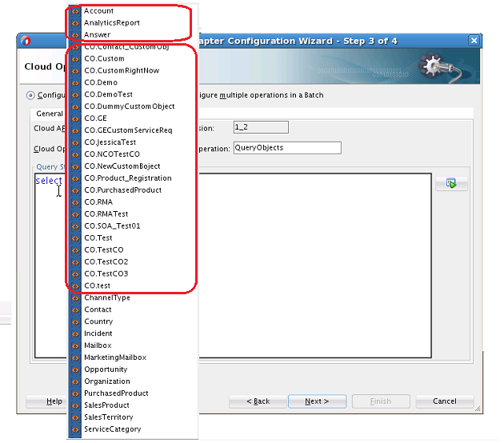Screen dimensions: 504x443
Task: Click the icon beside CO.PurchasedProduct entry
Action: pos(75,190)
